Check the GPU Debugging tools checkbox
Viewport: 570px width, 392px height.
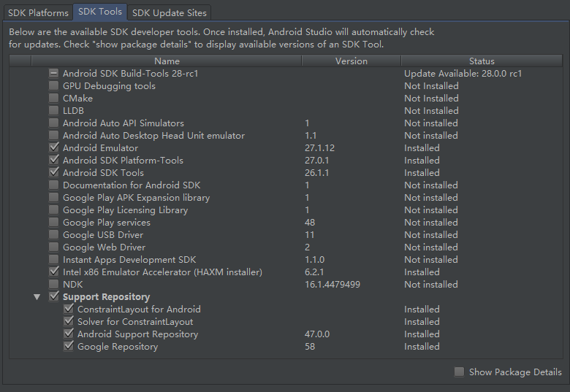point(54,85)
